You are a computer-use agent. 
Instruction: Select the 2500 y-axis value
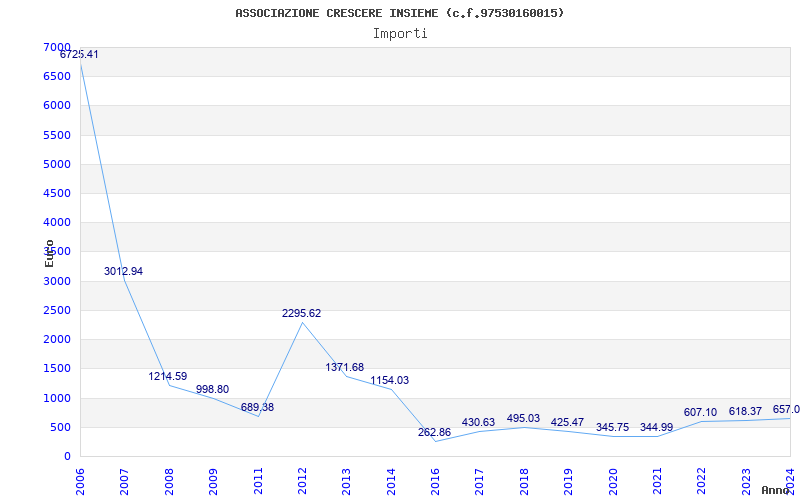[57, 310]
